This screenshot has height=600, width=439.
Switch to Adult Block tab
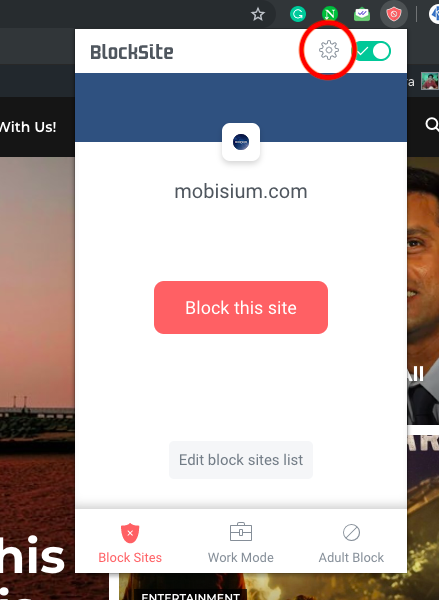[351, 543]
